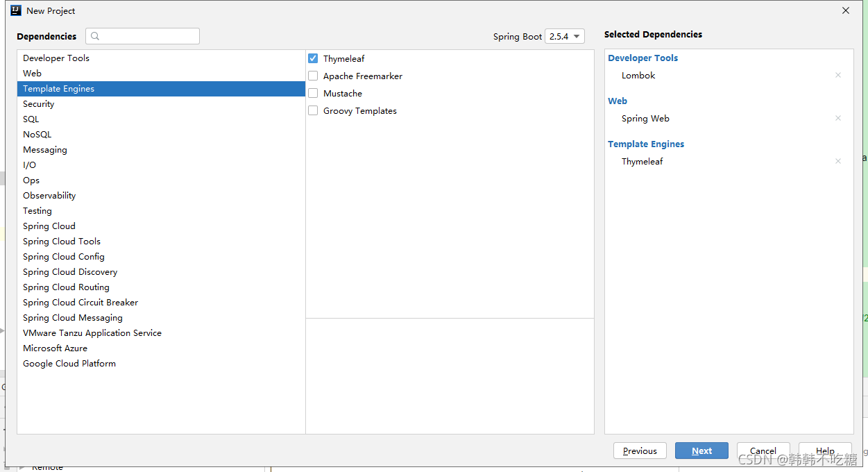Select Spring Cloud Circuit Breaker category
The height and width of the screenshot is (472, 868).
(x=161, y=303)
